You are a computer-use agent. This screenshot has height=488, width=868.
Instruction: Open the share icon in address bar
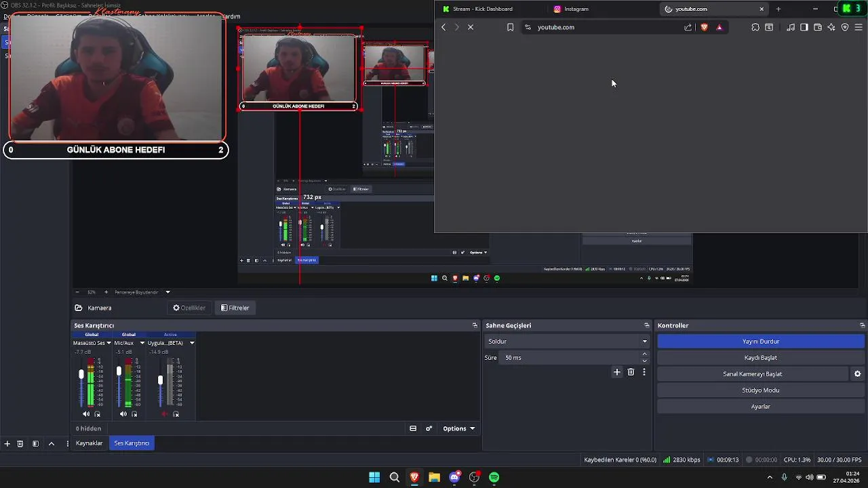tap(688, 27)
